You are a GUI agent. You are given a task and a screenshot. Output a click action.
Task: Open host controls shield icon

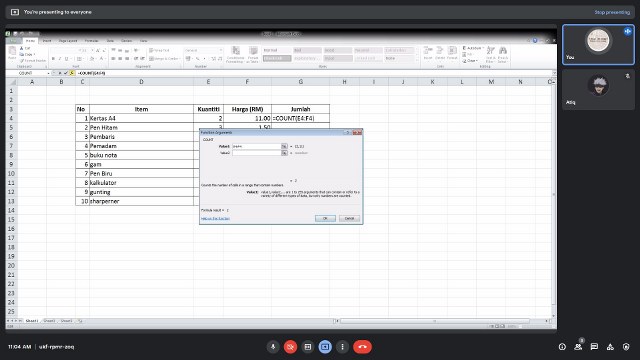coord(626,347)
